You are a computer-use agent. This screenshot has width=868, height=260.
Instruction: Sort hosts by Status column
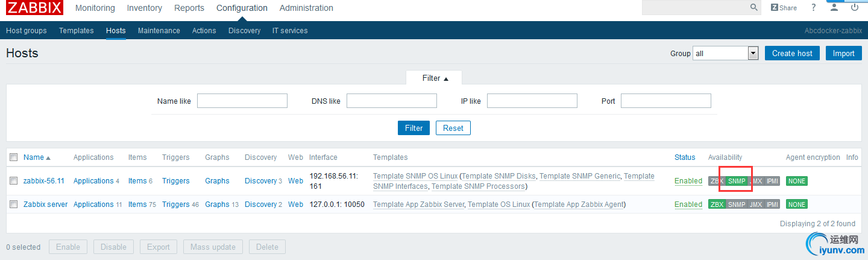685,157
